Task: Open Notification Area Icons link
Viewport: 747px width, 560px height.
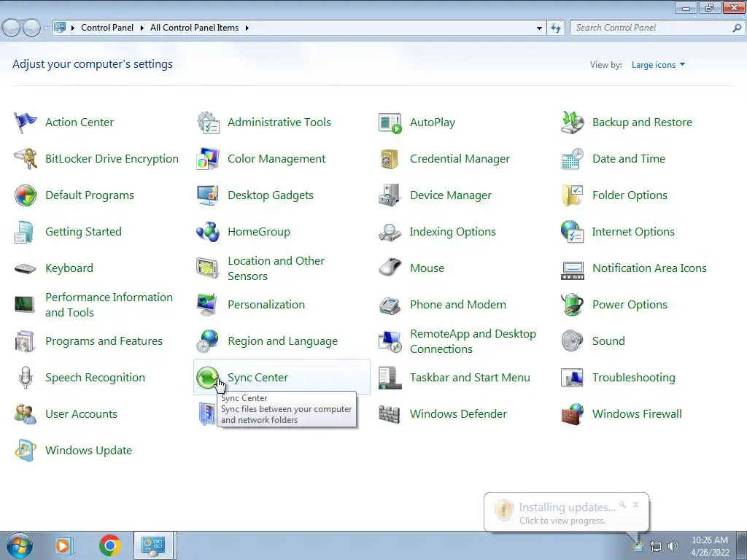Action: click(649, 268)
